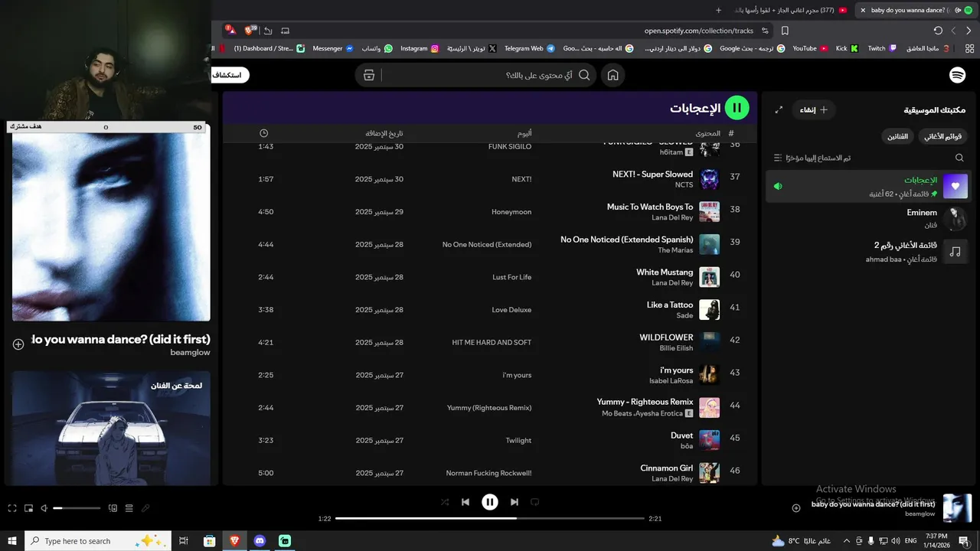Pause playback in the bottom player bar
Viewport: 980px width, 551px height.
490,502
